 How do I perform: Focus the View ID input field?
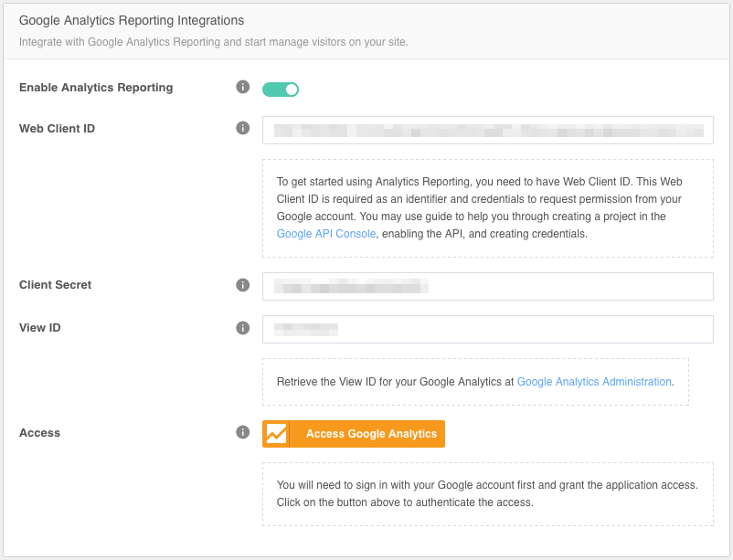pyautogui.click(x=487, y=329)
